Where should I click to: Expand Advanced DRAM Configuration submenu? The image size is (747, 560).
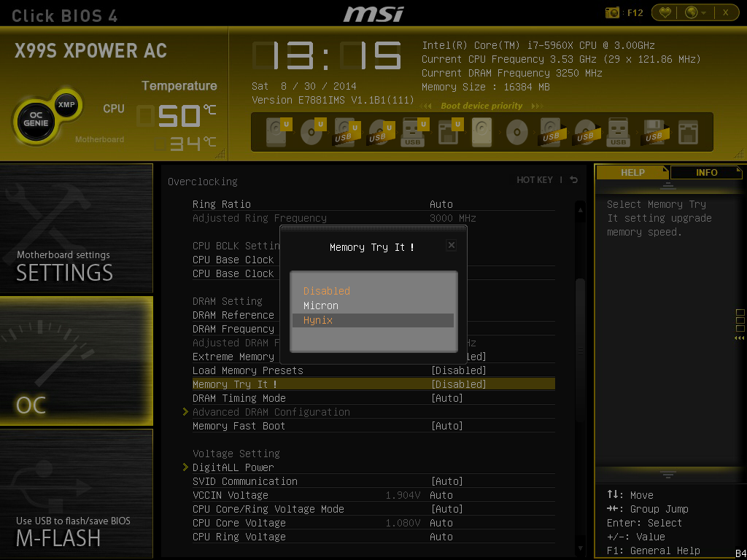[271, 412]
